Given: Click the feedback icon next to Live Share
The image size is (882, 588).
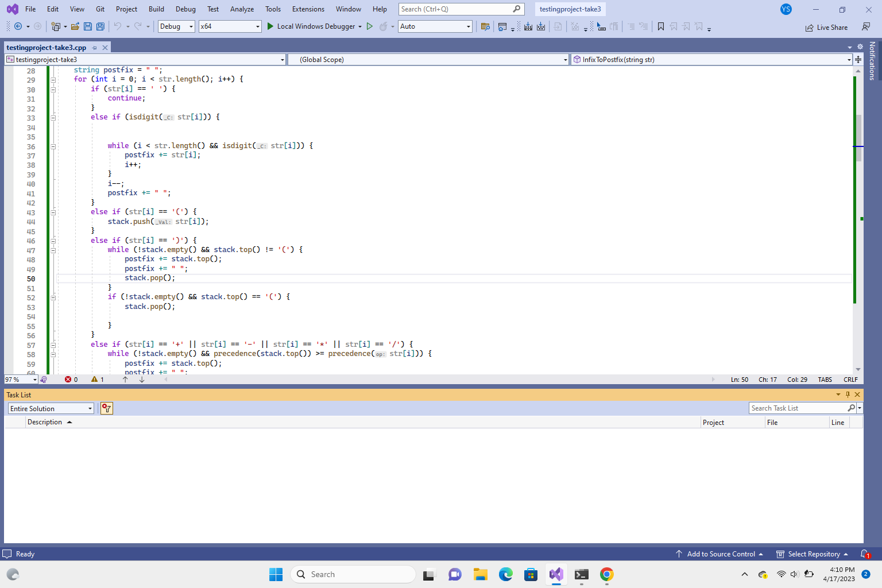Looking at the screenshot, I should click(866, 27).
